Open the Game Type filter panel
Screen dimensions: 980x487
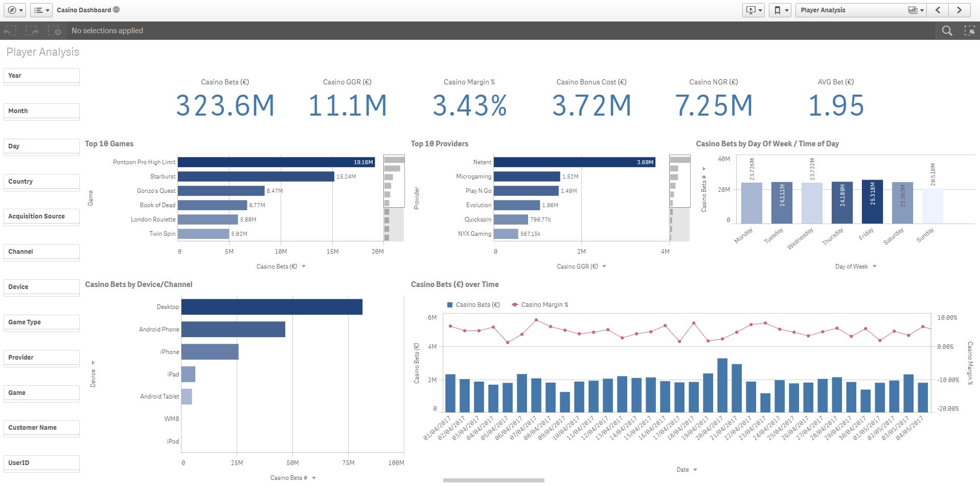pos(41,322)
